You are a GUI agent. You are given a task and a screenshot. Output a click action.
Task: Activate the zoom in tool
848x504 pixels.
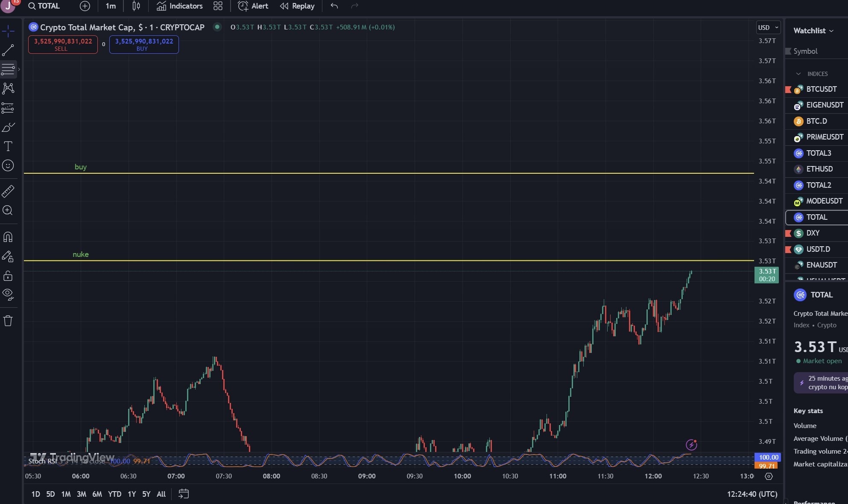point(8,210)
